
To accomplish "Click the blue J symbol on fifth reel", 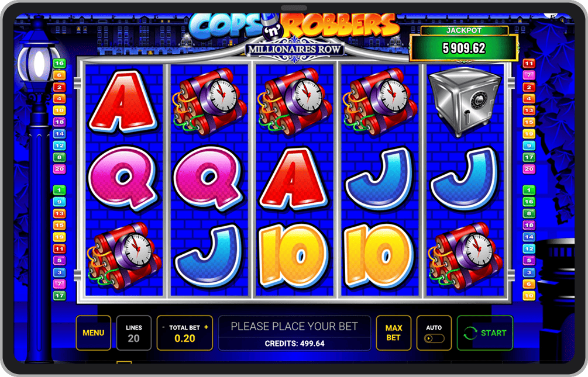I will 465,179.
